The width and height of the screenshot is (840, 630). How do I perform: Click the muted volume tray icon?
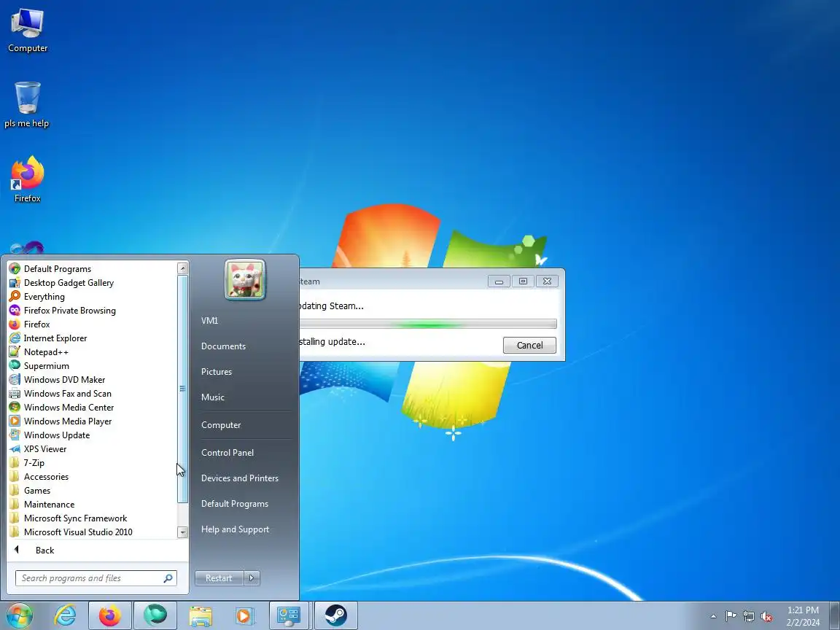[766, 617]
